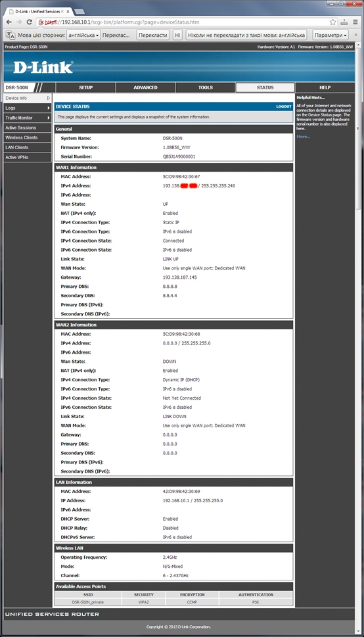The height and width of the screenshot is (637, 364).
Task: Click 'More...' helpful hints link
Action: (303, 137)
